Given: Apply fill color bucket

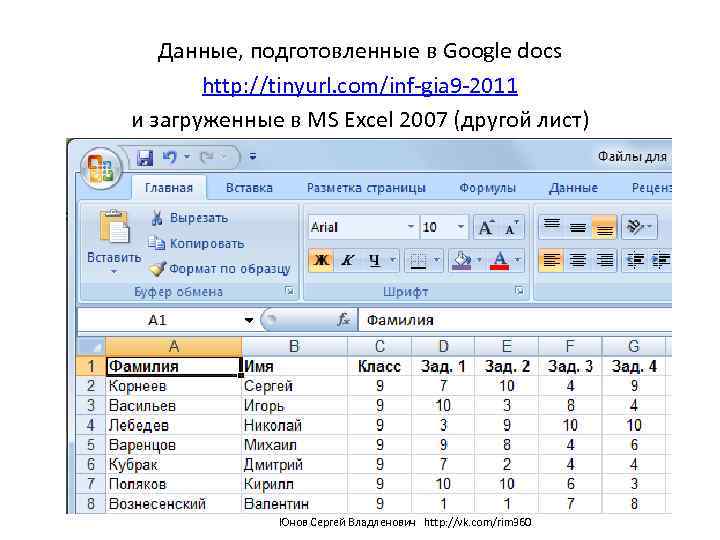Looking at the screenshot, I should [461, 260].
